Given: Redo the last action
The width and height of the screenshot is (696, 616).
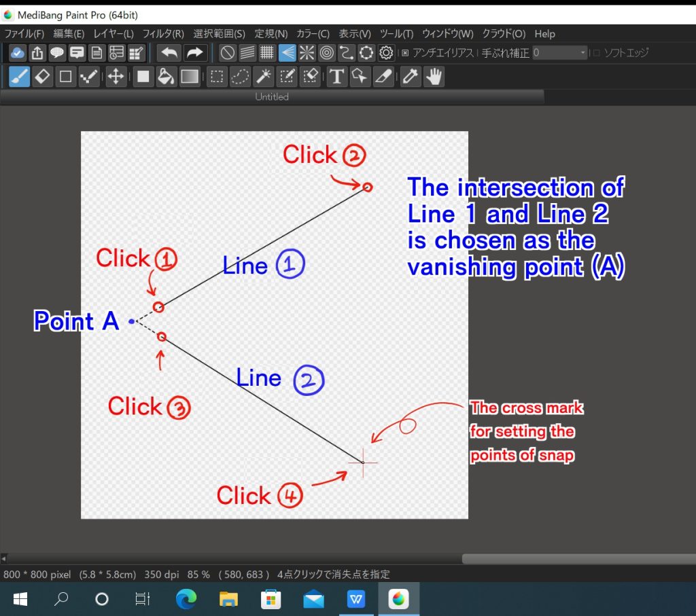Looking at the screenshot, I should pyautogui.click(x=197, y=52).
